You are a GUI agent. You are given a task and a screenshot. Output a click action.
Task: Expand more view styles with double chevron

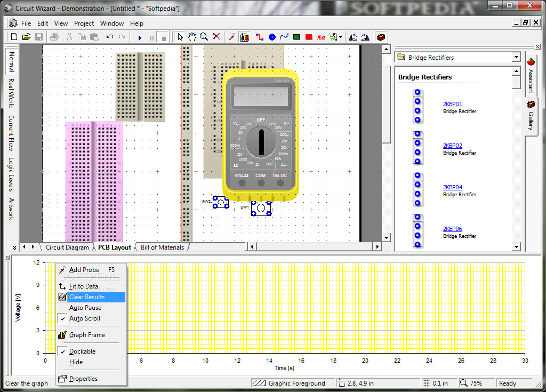(14, 248)
